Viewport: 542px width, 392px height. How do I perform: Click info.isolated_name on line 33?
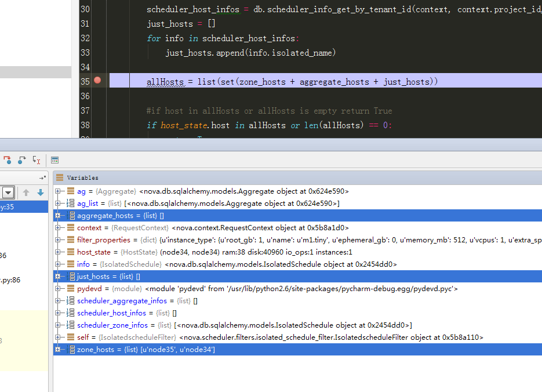click(x=290, y=53)
